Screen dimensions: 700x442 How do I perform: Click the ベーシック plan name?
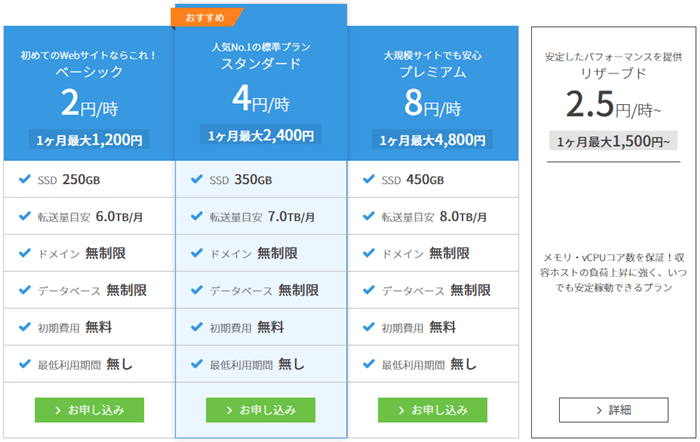89,71
